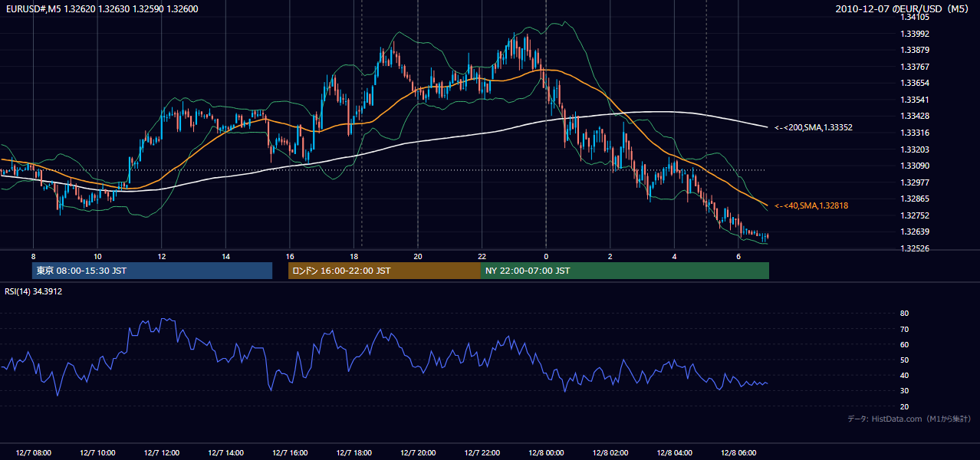Screen dimensions: 980x460
Task: Click the RSI scale value 60
Action: coord(905,344)
